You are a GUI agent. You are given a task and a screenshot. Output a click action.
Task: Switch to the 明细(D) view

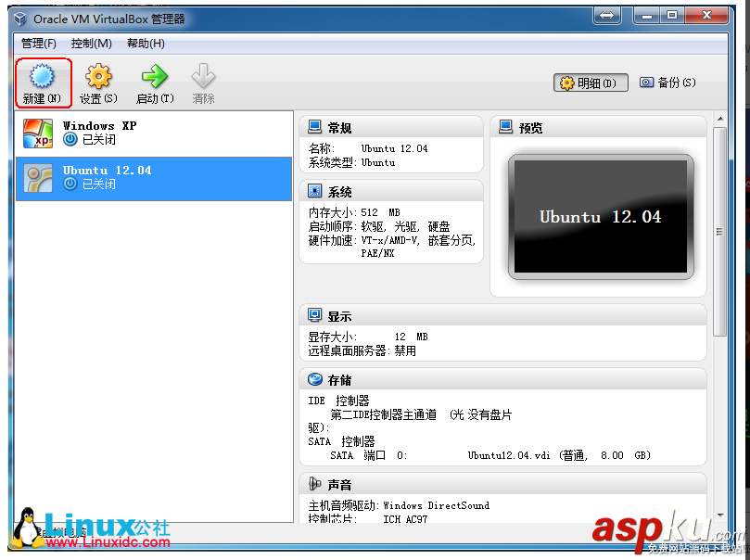[x=591, y=83]
